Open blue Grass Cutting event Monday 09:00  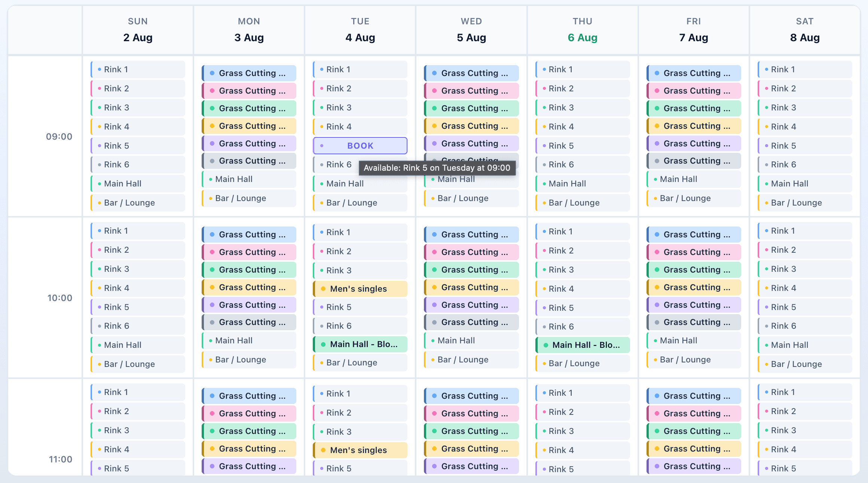(249, 73)
